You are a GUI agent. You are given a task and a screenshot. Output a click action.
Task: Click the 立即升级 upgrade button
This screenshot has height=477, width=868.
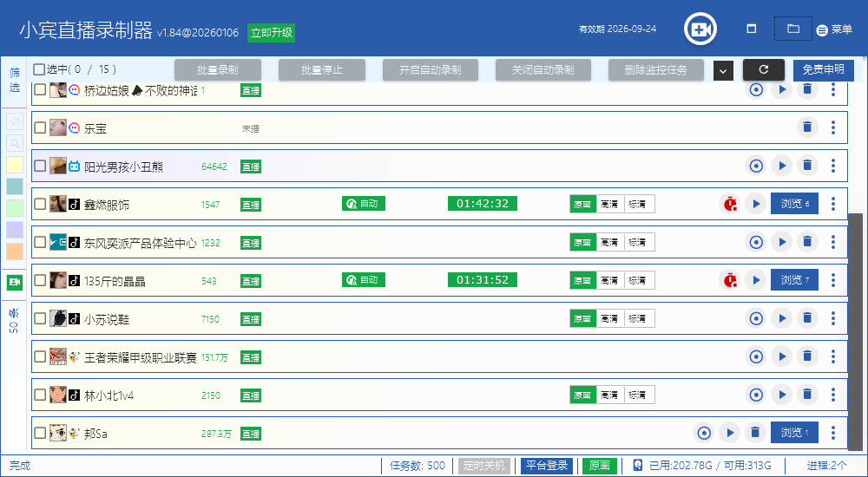click(271, 33)
